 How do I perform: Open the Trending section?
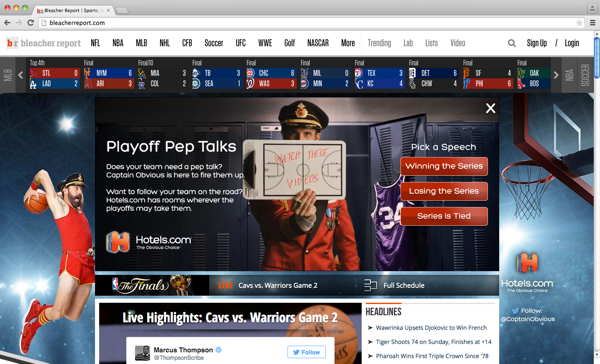click(x=379, y=43)
